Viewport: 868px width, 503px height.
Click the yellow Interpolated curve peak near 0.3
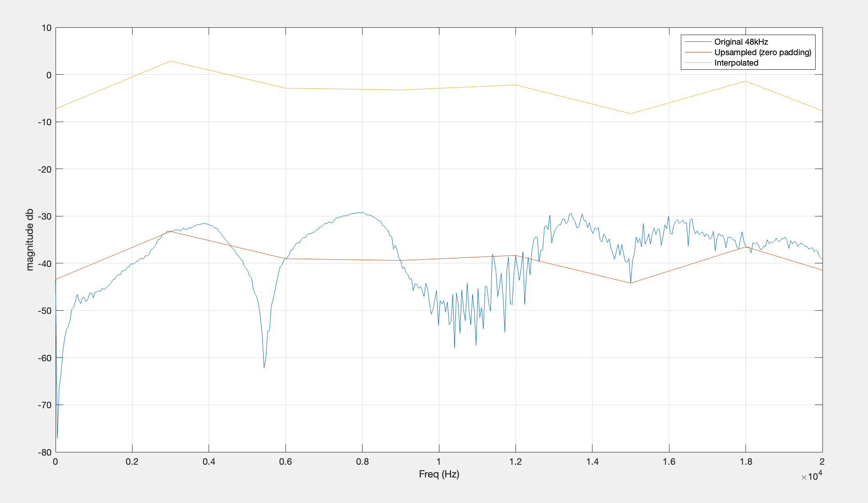pos(170,61)
